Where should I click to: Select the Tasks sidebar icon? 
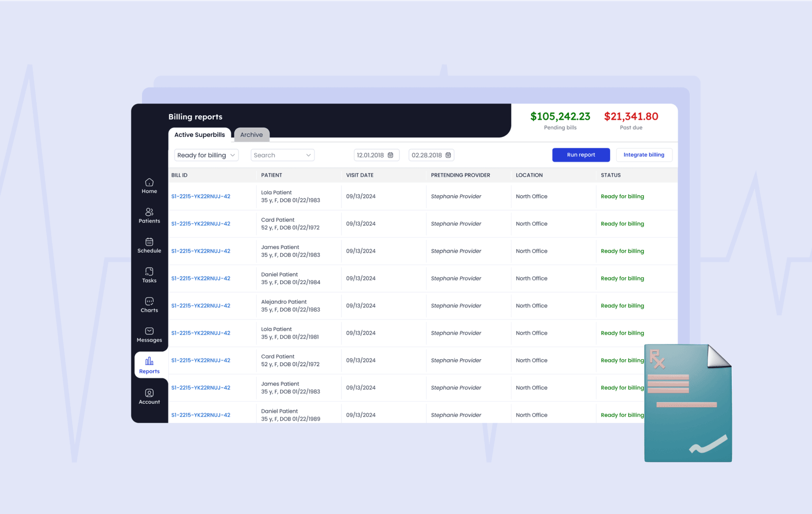coord(149,272)
